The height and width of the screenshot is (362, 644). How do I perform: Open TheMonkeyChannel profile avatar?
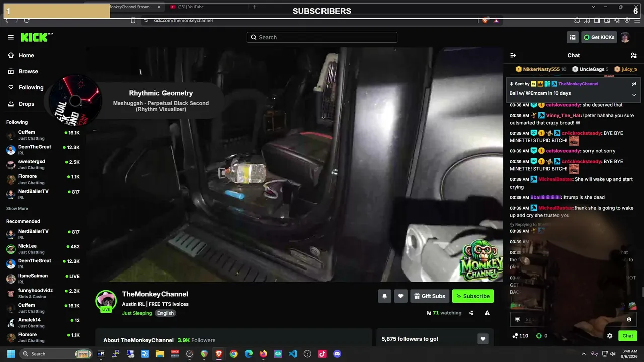106,301
